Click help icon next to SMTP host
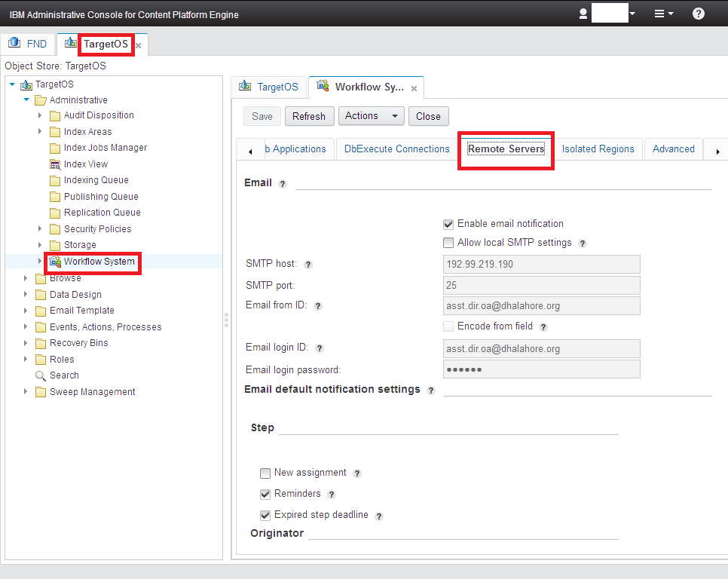 click(308, 265)
